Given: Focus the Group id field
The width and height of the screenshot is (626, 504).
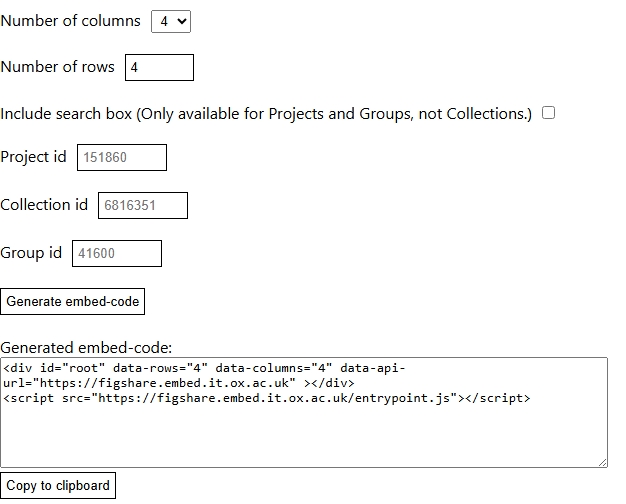Looking at the screenshot, I should point(117,254).
